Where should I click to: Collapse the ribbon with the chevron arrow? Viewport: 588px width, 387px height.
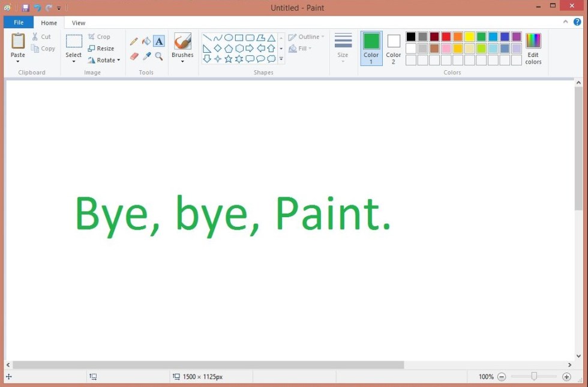(565, 22)
